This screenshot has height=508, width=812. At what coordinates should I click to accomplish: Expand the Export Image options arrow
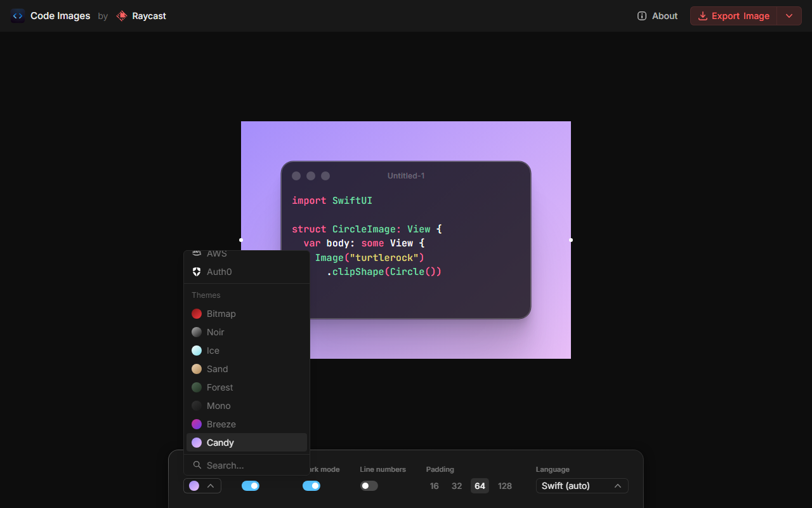tap(789, 16)
